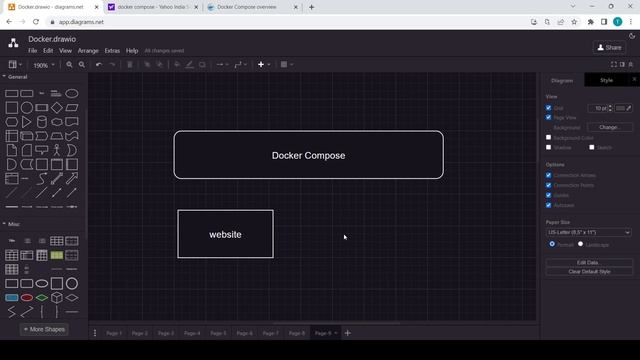Open the Paper Size dropdown

click(x=589, y=232)
